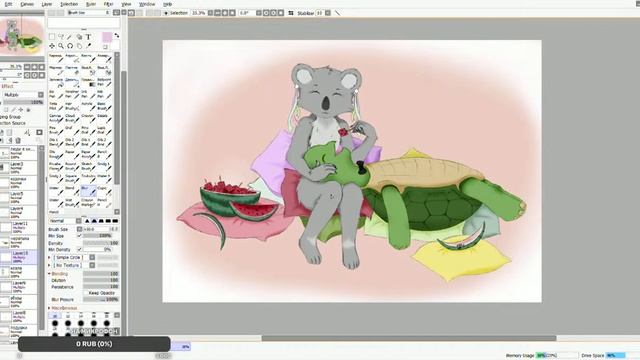
Task: Select the lasso selection tool
Action: pos(61,37)
